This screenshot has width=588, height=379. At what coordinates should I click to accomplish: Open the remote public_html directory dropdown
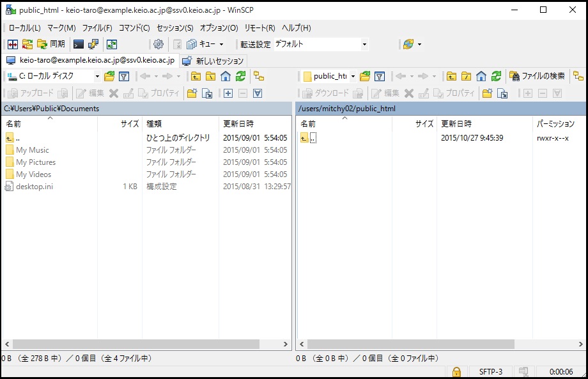point(353,76)
